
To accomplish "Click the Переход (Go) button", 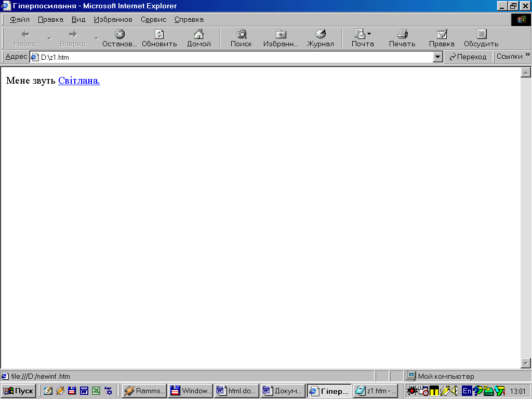I will pos(468,57).
